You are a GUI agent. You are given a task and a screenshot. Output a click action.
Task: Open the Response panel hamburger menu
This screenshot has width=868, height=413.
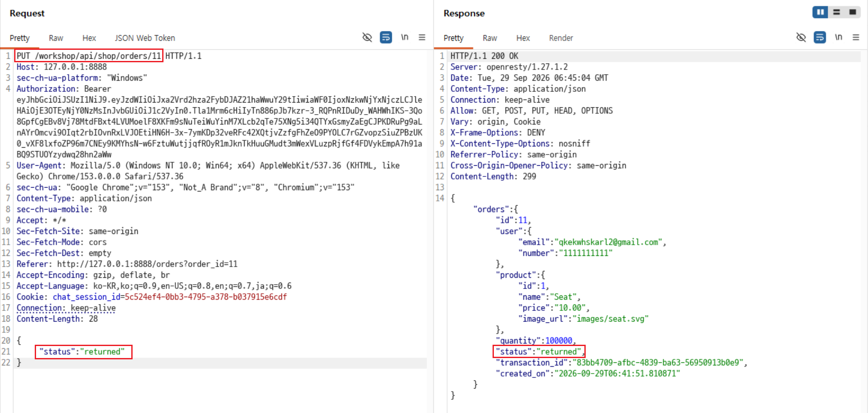tap(856, 37)
